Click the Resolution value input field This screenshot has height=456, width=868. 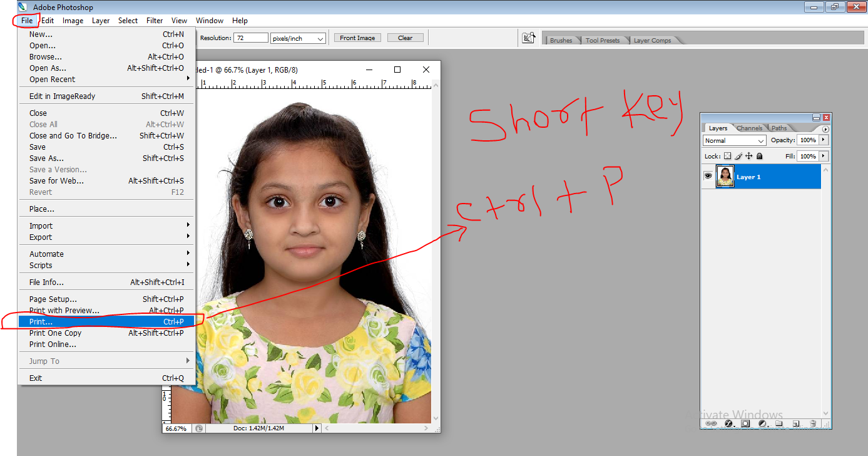click(250, 38)
